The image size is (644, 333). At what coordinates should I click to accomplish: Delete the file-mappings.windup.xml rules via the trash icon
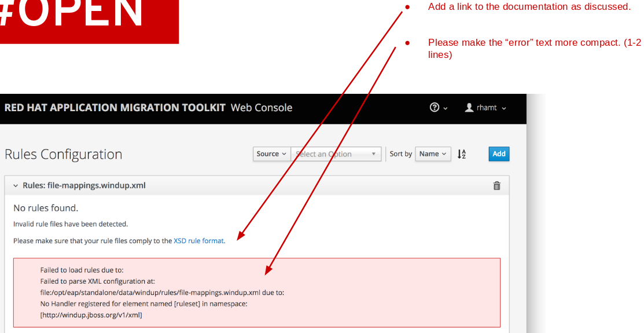(x=497, y=186)
